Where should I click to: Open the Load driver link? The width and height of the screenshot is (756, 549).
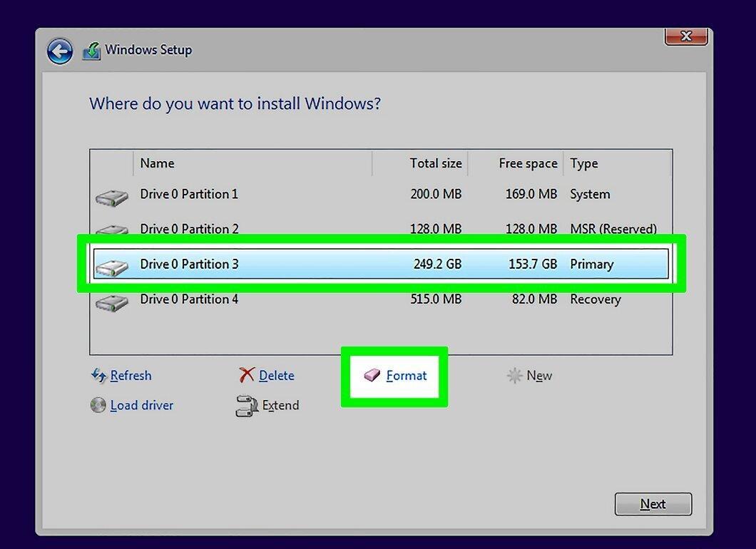click(x=142, y=406)
